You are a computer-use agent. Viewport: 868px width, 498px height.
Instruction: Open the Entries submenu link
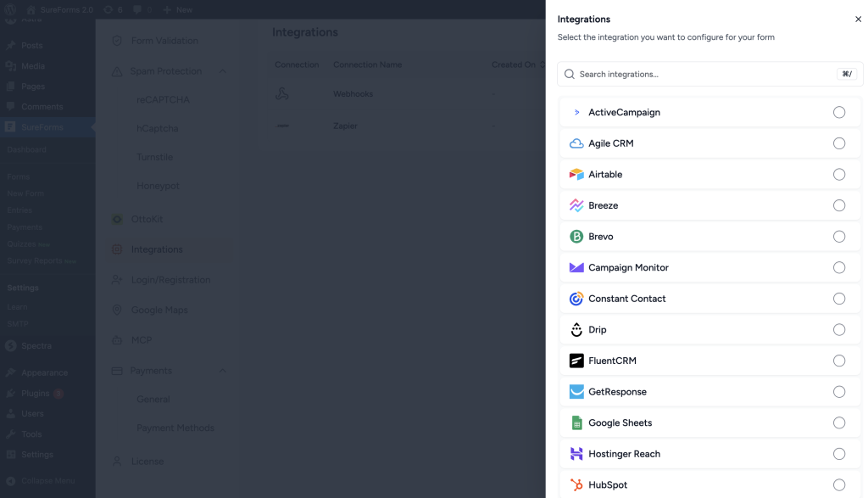click(x=19, y=210)
